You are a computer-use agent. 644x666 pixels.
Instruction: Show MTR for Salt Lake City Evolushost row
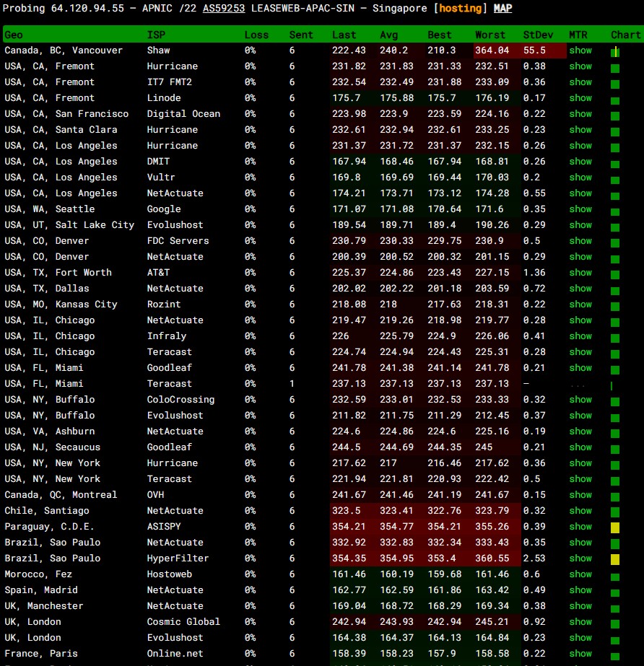pos(580,224)
